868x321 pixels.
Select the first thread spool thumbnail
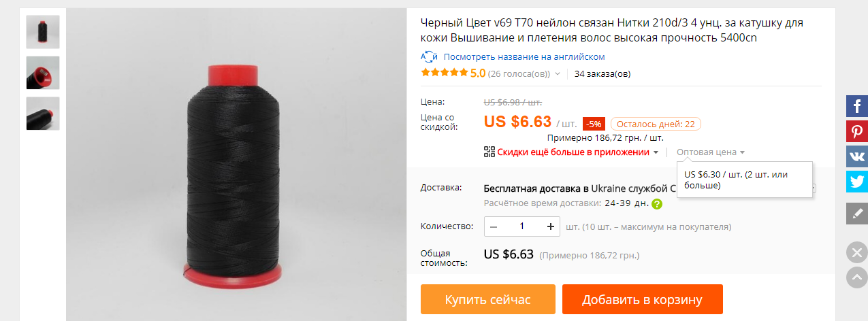[x=43, y=31]
